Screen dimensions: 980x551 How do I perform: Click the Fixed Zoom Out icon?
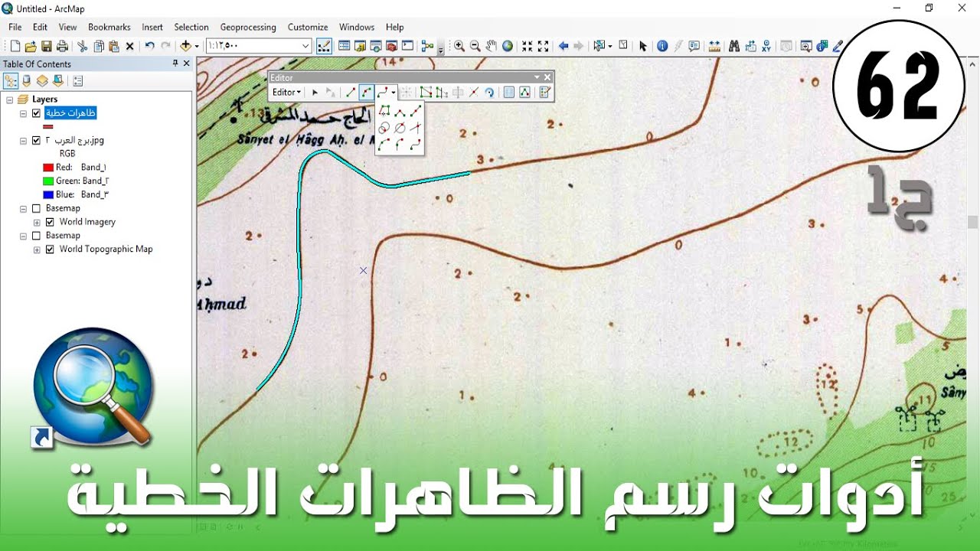pyautogui.click(x=543, y=46)
